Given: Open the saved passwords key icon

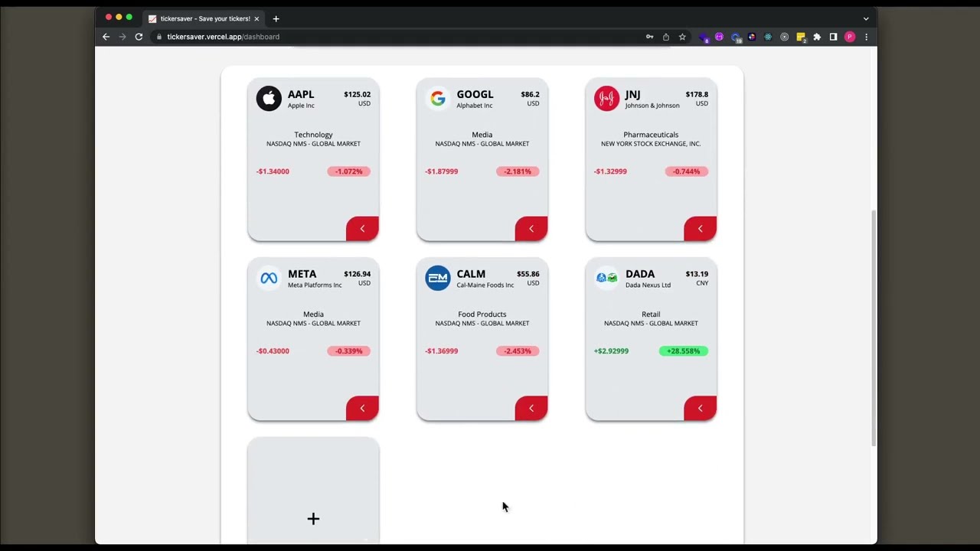Looking at the screenshot, I should tap(649, 37).
